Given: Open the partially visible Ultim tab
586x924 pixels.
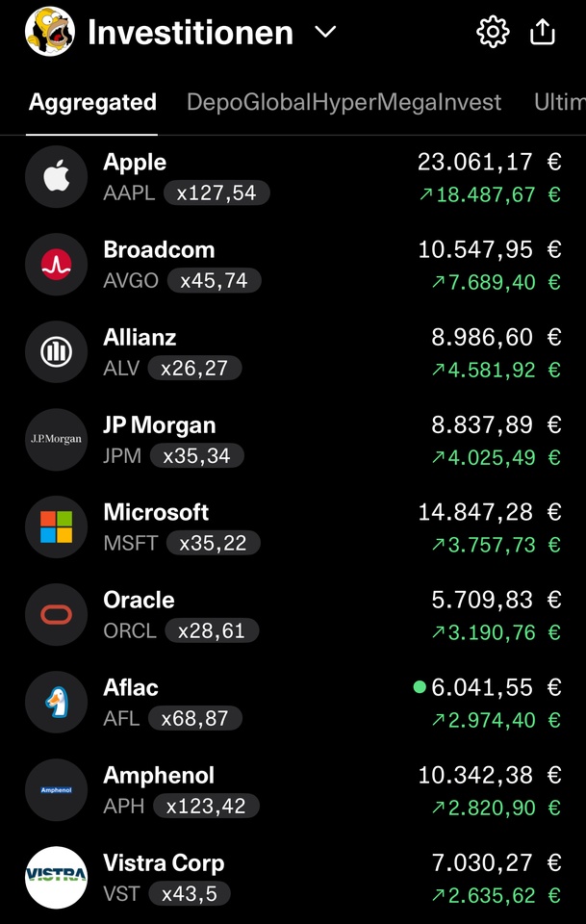Looking at the screenshot, I should [x=559, y=103].
